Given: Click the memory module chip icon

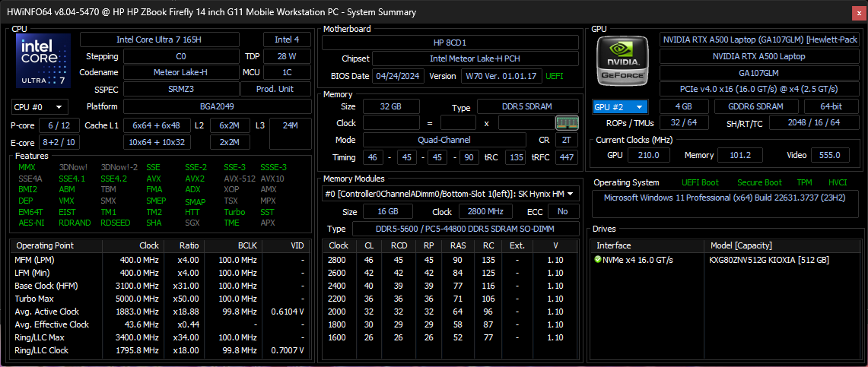Looking at the screenshot, I should click(x=564, y=123).
